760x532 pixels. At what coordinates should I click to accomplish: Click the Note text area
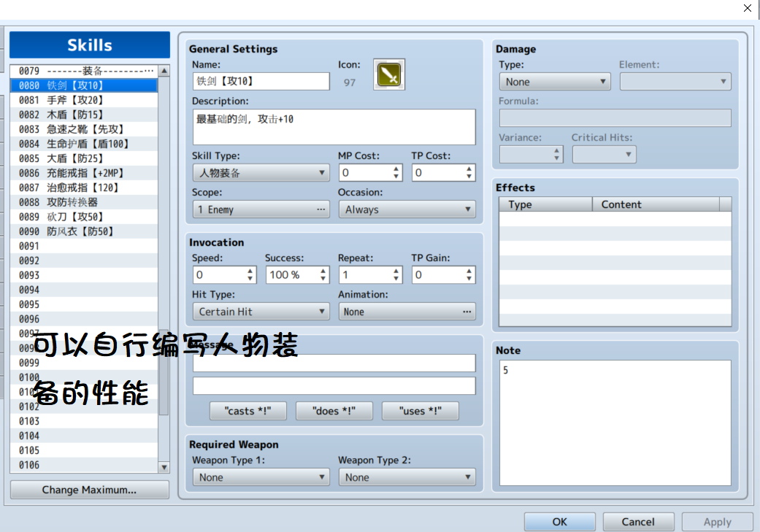tap(615, 423)
